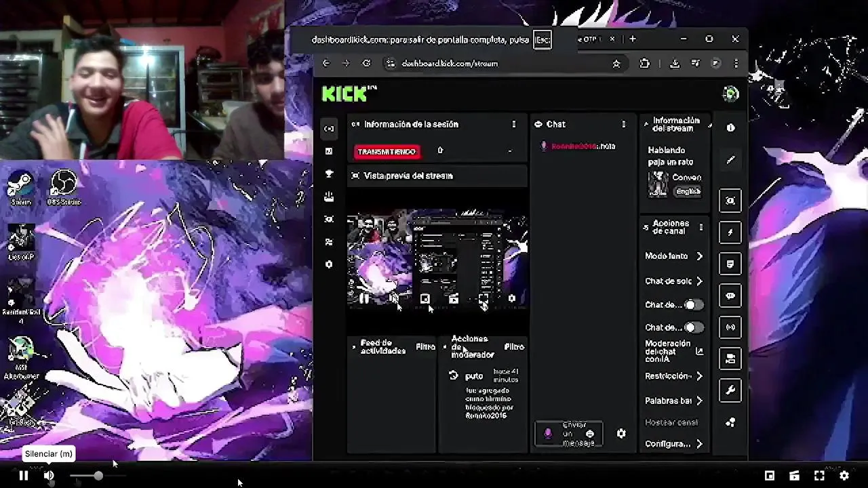Collapse the Información del stream panel
Screen dimensions: 868x488
coord(646,124)
